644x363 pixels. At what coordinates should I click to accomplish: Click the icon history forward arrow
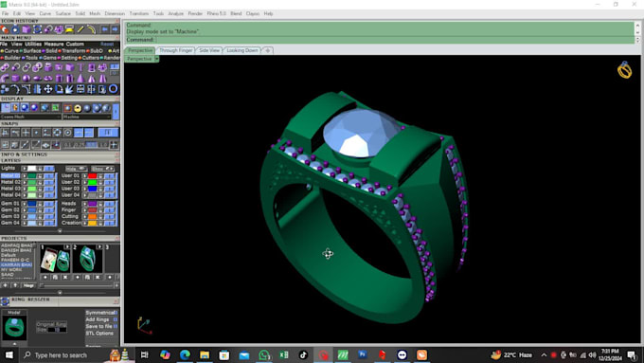[115, 29]
